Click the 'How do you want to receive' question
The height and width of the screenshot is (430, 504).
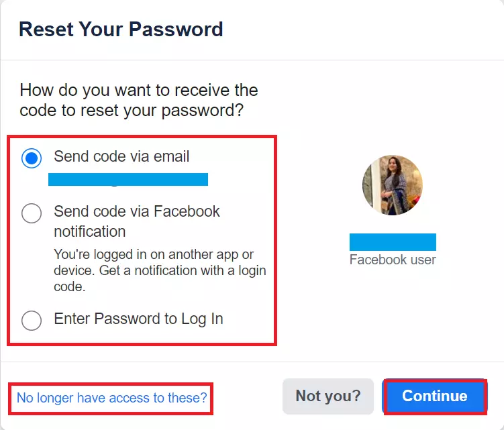tap(139, 90)
